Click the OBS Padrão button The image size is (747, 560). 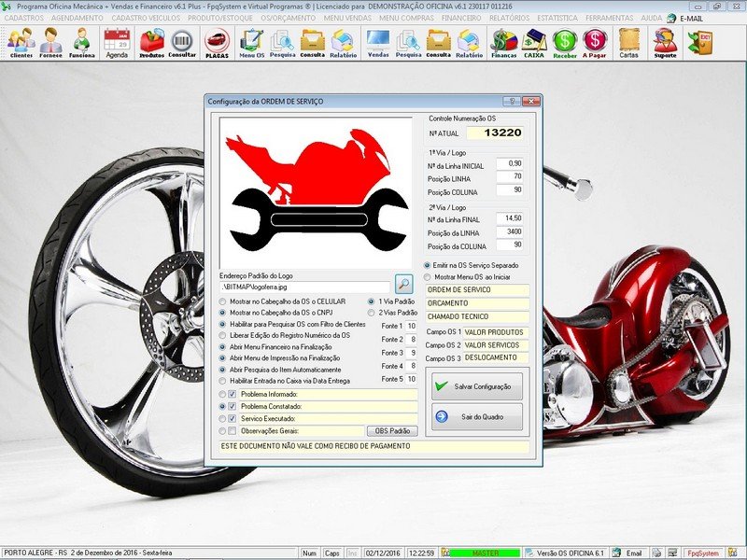tap(391, 430)
